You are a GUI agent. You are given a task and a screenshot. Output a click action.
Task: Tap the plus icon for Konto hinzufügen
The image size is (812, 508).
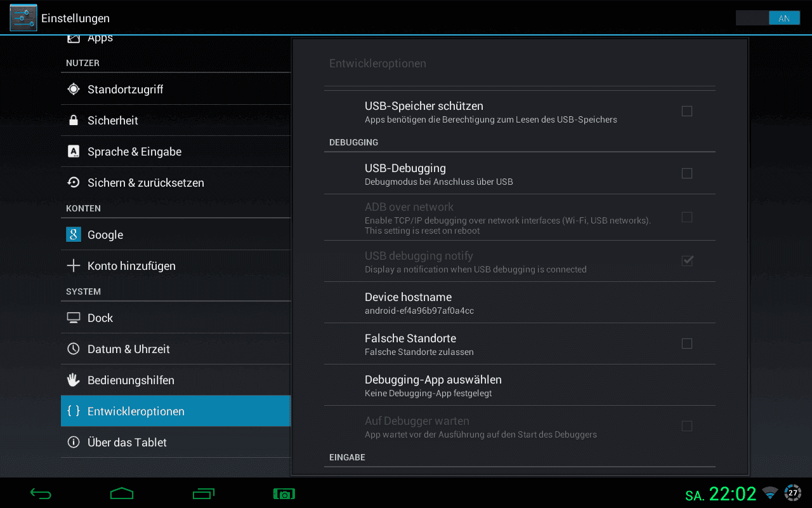[x=74, y=265]
